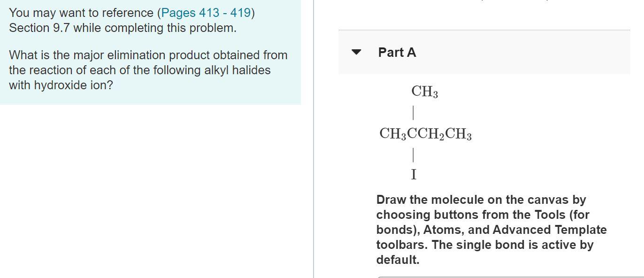Image resolution: width=644 pixels, height=278 pixels.
Task: Select the CH3 substituent label in the structure
Action: 423,92
